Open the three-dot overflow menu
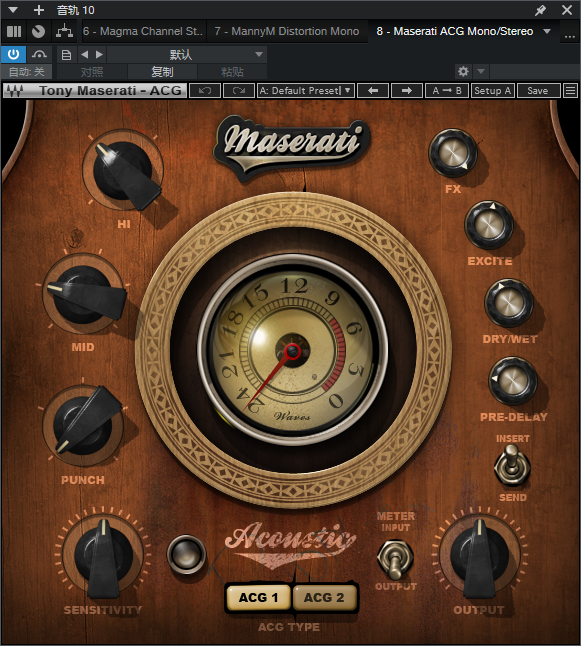The height and width of the screenshot is (646, 581). [x=570, y=36]
